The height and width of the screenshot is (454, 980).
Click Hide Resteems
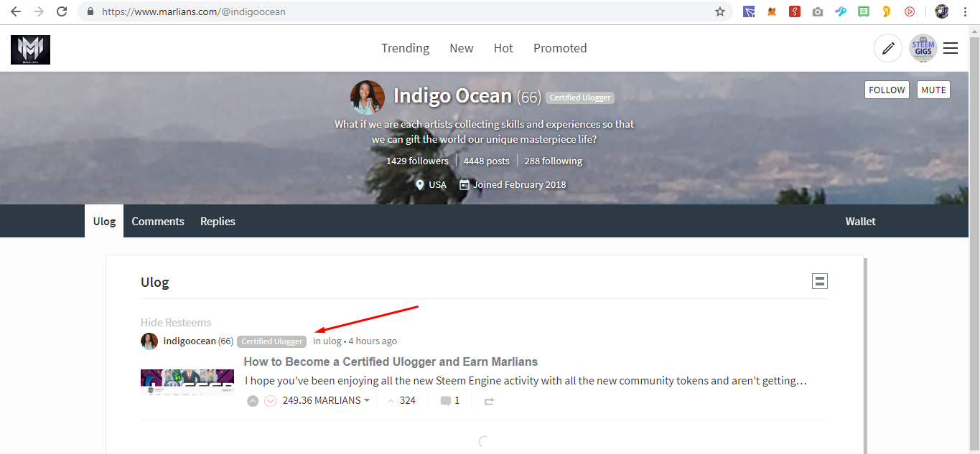(176, 322)
